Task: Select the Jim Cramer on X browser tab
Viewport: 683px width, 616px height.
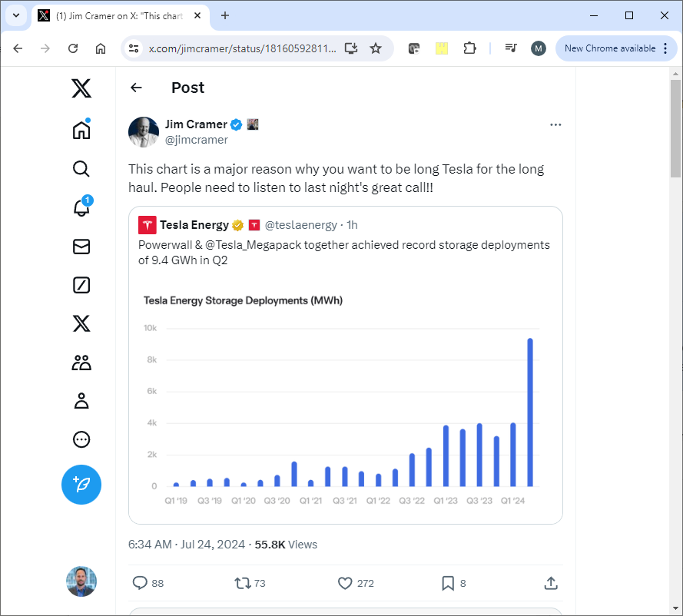Action: pyautogui.click(x=120, y=16)
